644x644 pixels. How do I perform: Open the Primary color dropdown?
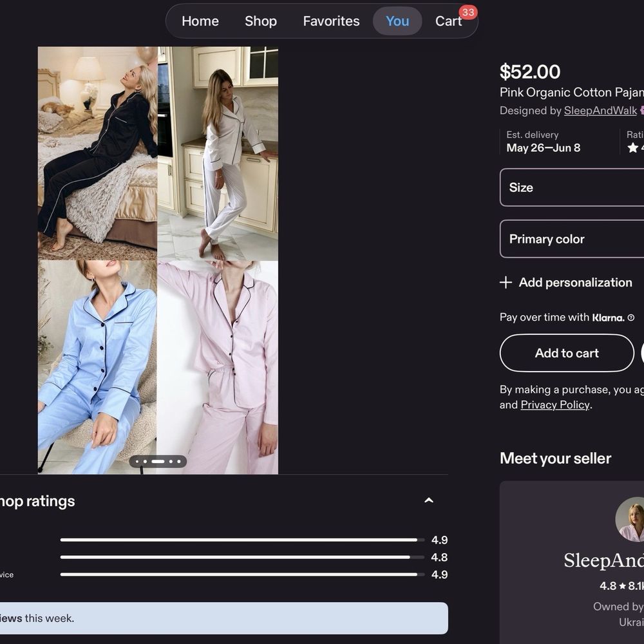coord(572,239)
